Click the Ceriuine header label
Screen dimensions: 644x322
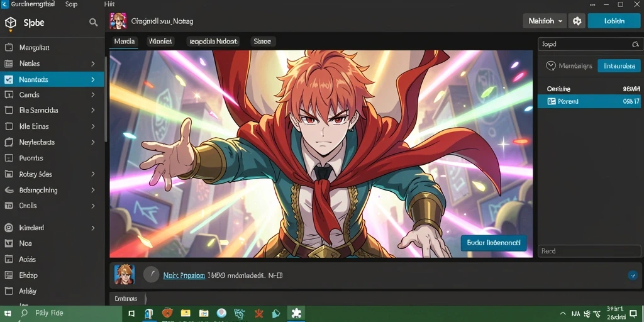[558, 89]
